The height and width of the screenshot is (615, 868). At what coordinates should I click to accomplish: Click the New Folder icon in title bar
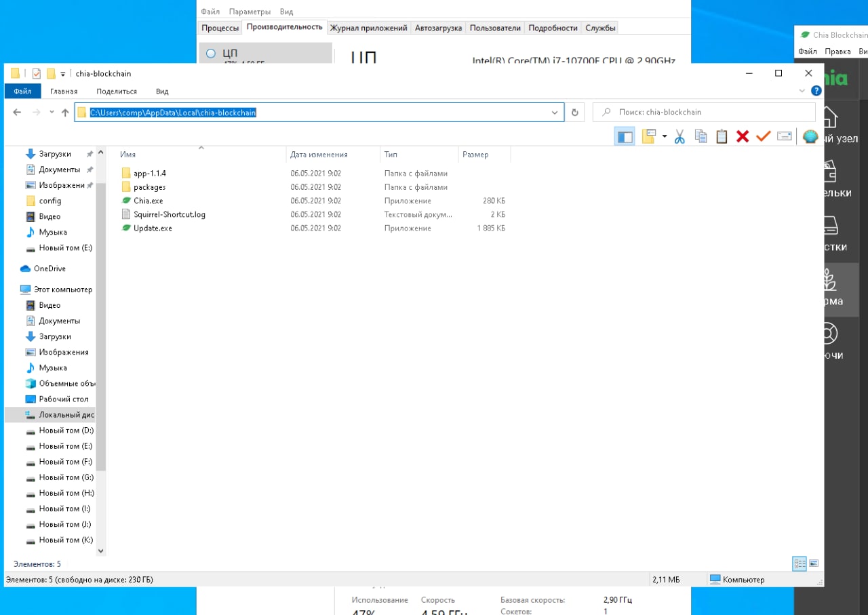(x=51, y=73)
